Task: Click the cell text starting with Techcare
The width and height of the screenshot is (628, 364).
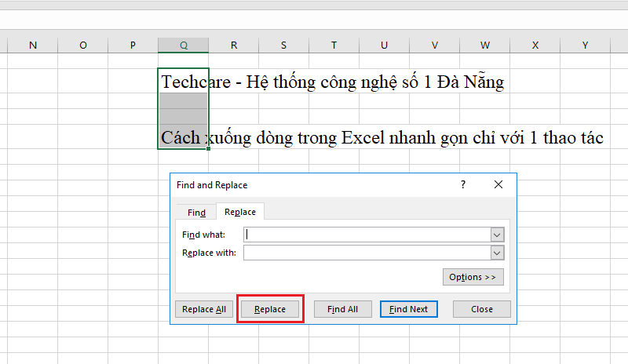Action: [332, 82]
